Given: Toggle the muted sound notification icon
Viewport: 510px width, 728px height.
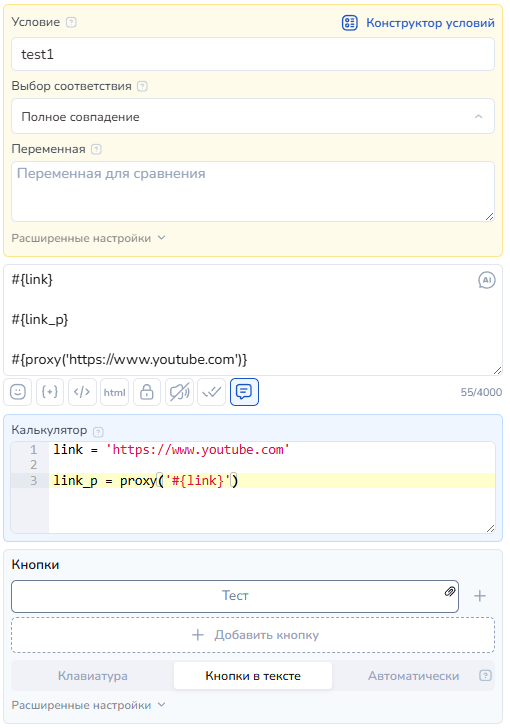Looking at the screenshot, I should point(179,392).
